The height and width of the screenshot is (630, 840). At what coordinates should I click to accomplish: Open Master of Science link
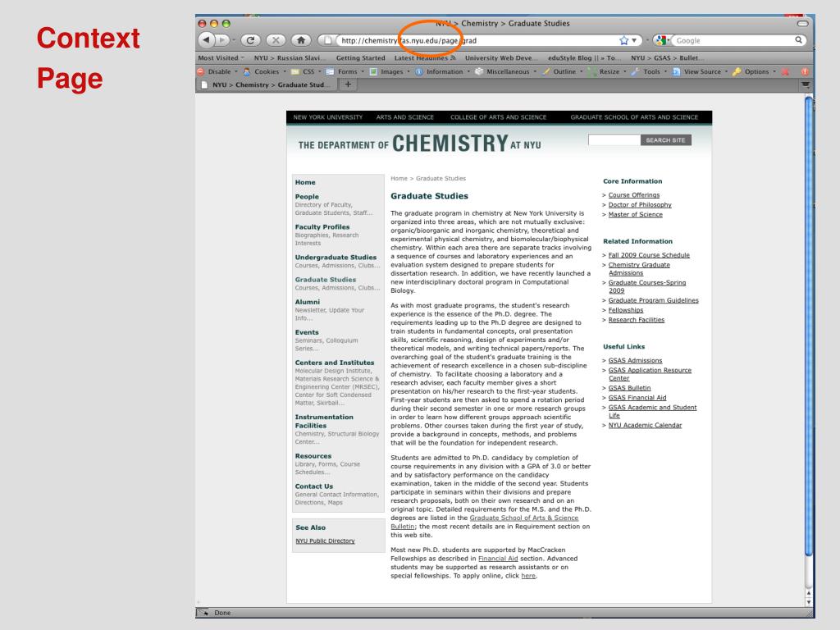coord(636,214)
